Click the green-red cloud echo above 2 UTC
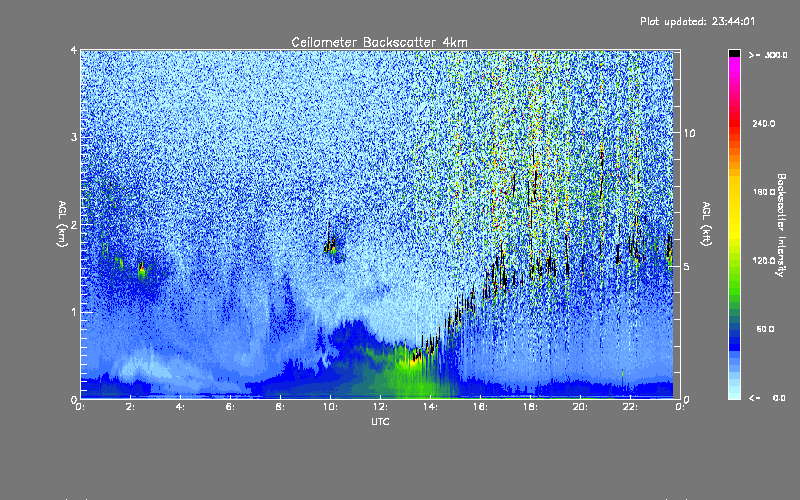This screenshot has height=500, width=800. (x=142, y=271)
